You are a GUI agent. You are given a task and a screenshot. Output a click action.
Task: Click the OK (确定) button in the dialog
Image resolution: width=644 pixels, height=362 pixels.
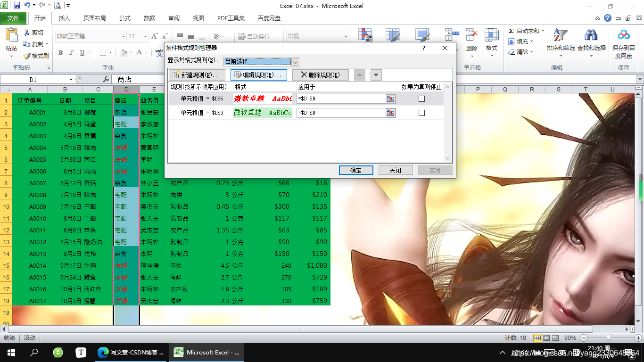click(356, 170)
